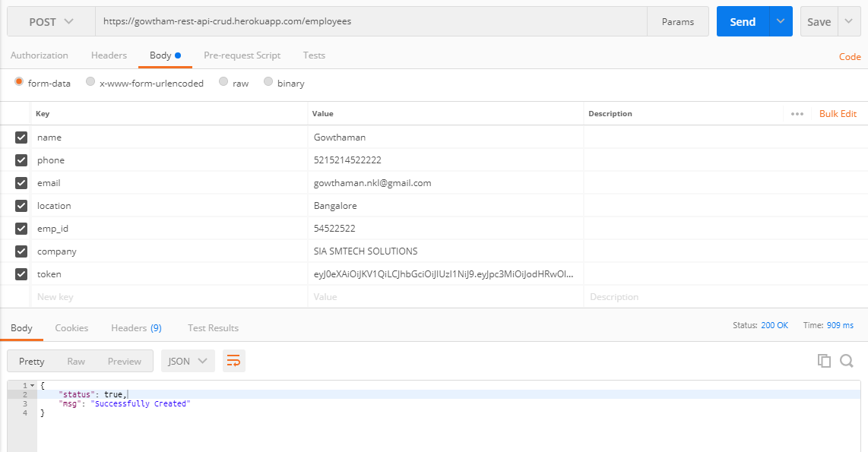
Task: Open the request Body tab
Action: (x=165, y=55)
